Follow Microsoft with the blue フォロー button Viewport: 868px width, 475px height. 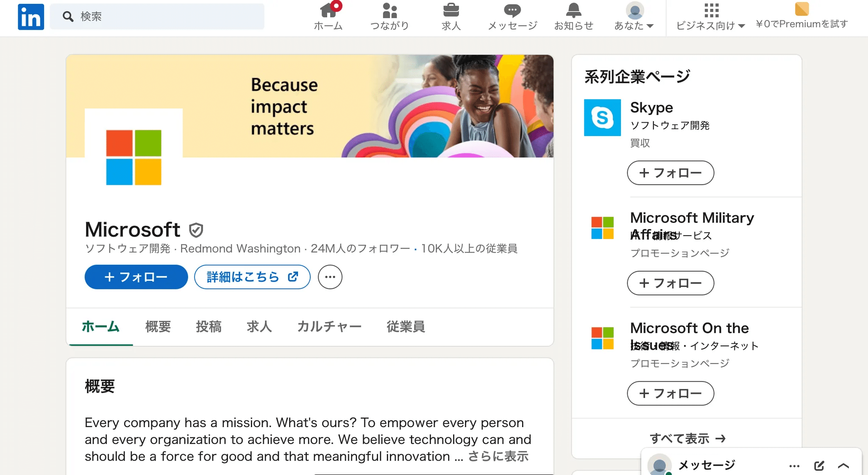coord(136,277)
